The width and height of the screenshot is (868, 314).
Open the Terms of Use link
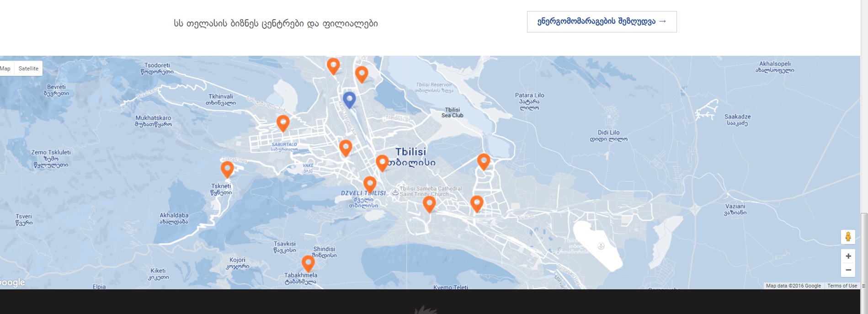(x=842, y=286)
